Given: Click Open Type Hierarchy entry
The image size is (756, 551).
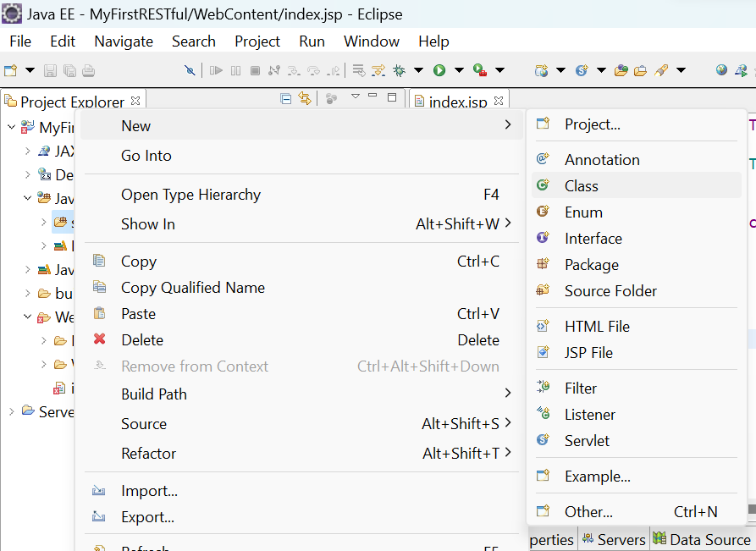Looking at the screenshot, I should (x=301, y=195).
